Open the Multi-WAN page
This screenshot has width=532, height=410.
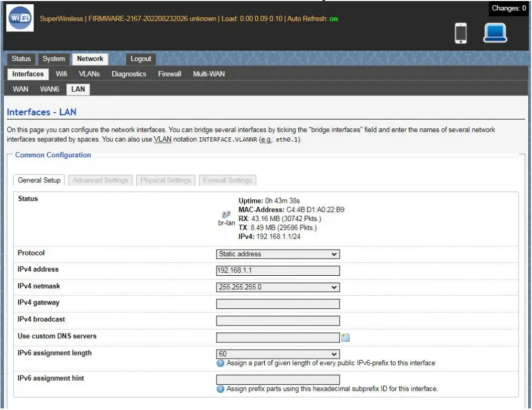[x=209, y=74]
